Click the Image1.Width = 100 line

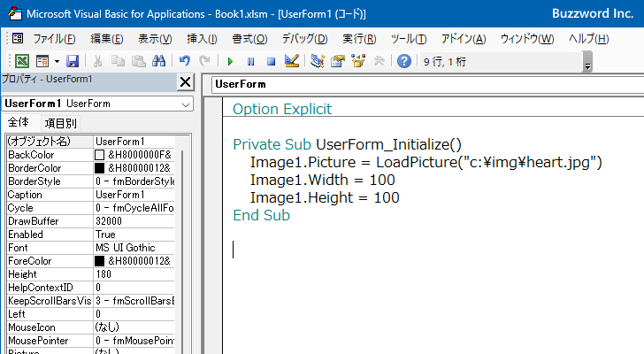322,180
